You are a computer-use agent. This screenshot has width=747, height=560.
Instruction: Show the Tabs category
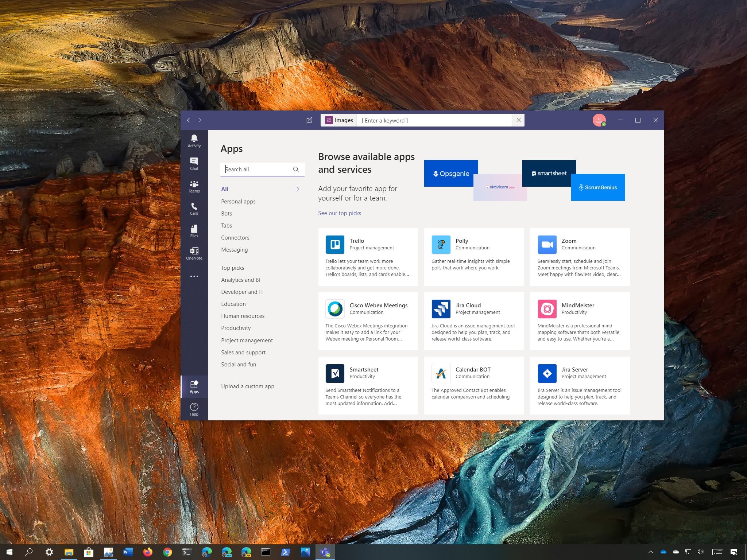point(227,226)
